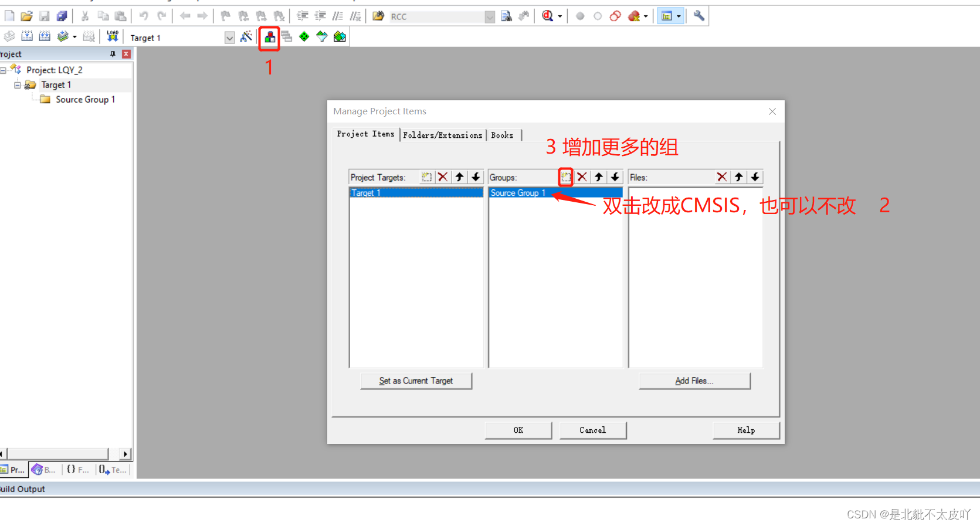Click the RCC find text field
This screenshot has height=526, width=980.
437,17
